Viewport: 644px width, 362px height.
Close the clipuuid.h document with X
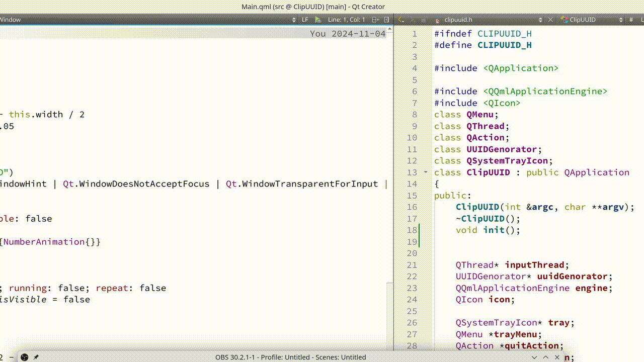point(550,20)
